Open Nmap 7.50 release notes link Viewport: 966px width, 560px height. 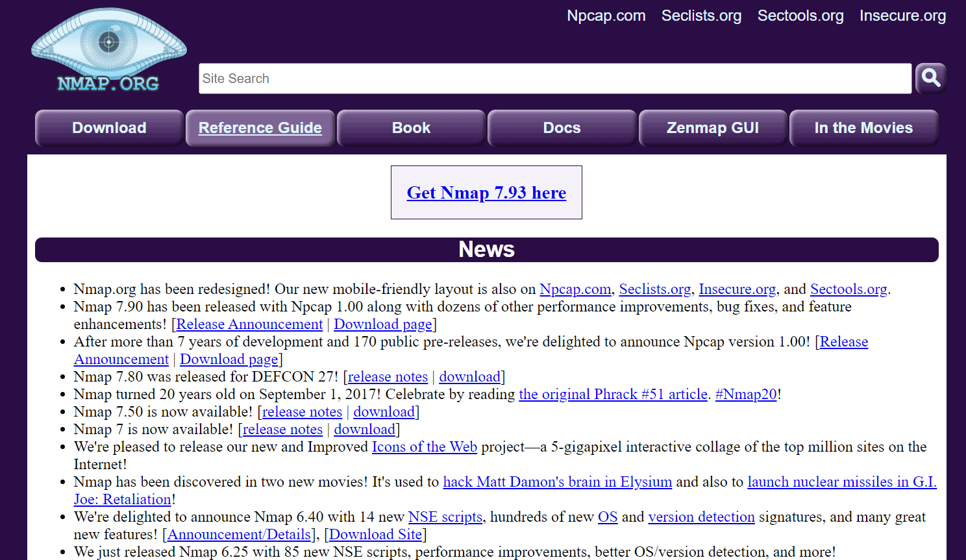(302, 411)
